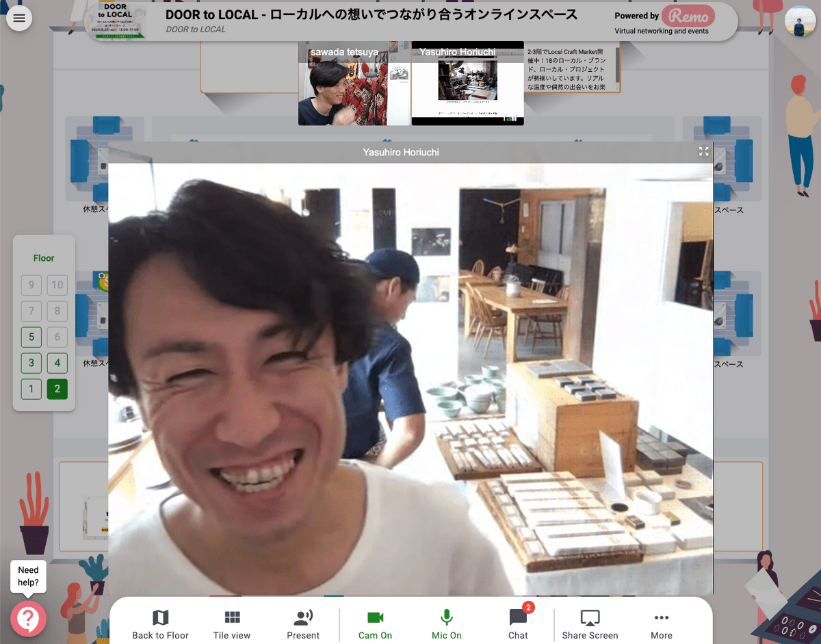Click Yasuhiro Horiuchi small video thumbnail
This screenshot has height=644, width=821.
(467, 83)
